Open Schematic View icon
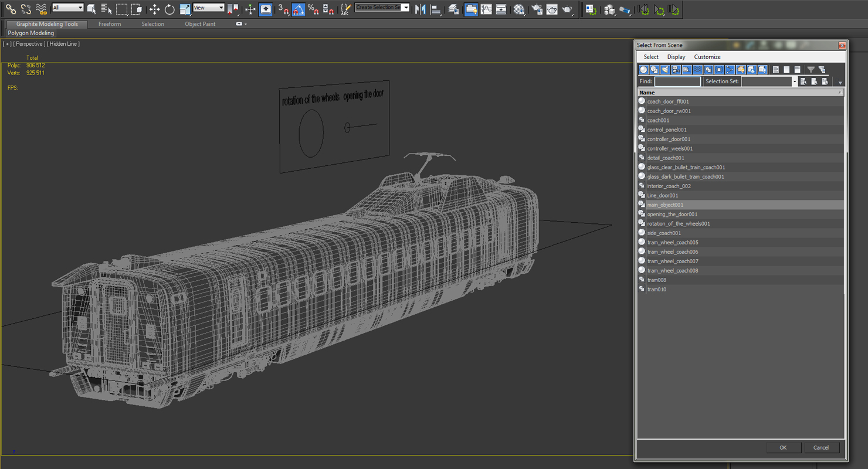Viewport: 868px width, 469px height. point(501,9)
